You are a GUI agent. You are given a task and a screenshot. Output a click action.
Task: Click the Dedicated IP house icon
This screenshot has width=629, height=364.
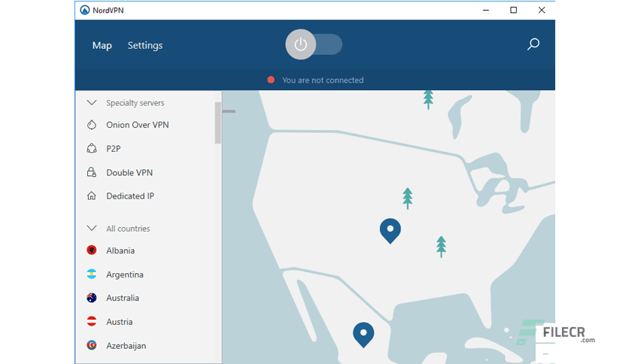pyautogui.click(x=92, y=196)
